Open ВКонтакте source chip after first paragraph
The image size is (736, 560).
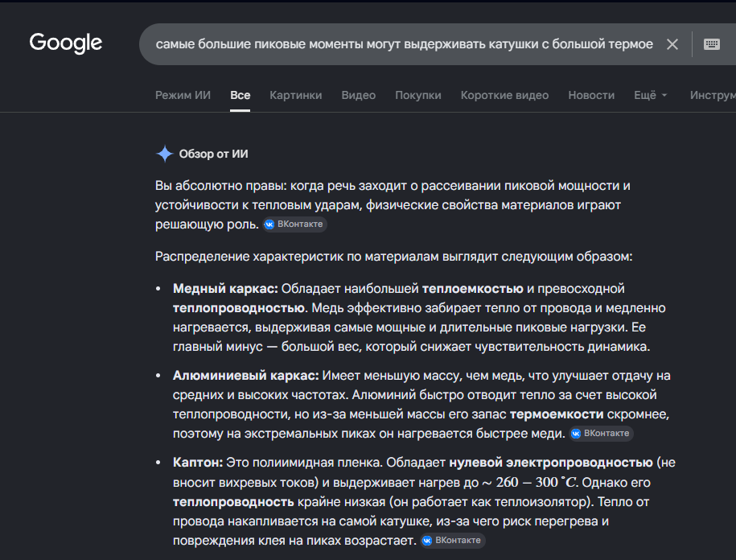[x=294, y=224]
